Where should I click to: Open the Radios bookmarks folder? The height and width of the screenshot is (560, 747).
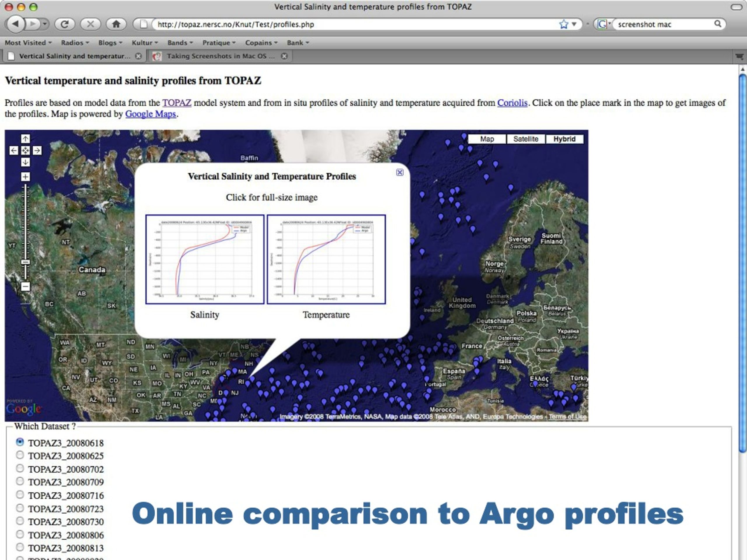75,43
